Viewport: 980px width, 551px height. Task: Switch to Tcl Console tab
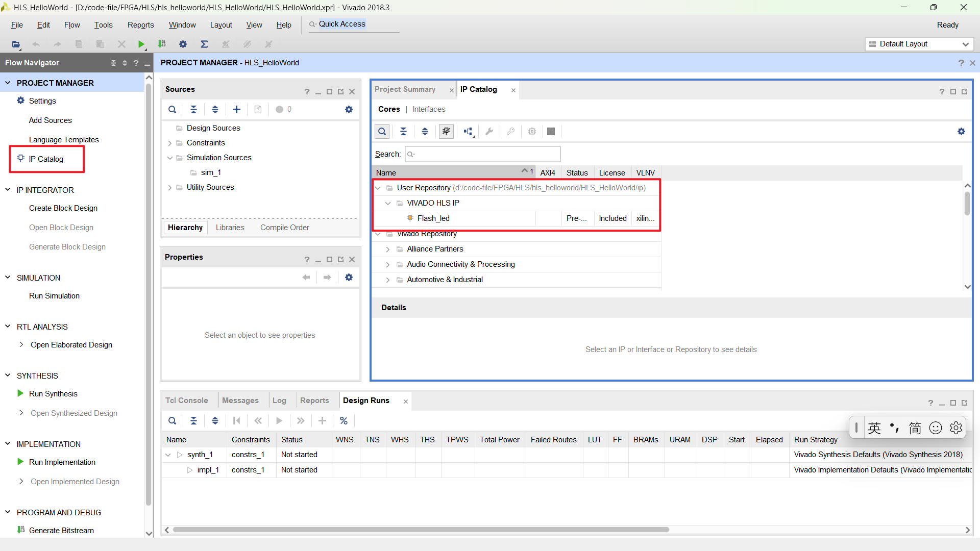[186, 400]
